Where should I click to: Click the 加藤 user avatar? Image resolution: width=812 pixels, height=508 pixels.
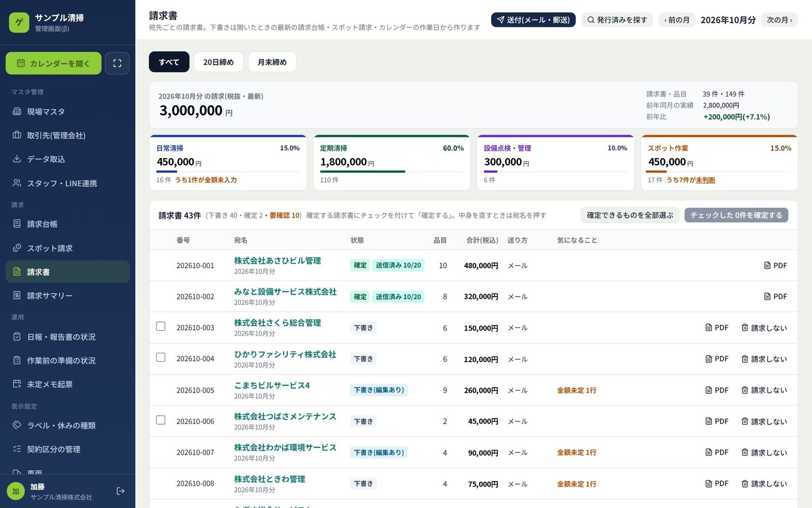(x=16, y=491)
